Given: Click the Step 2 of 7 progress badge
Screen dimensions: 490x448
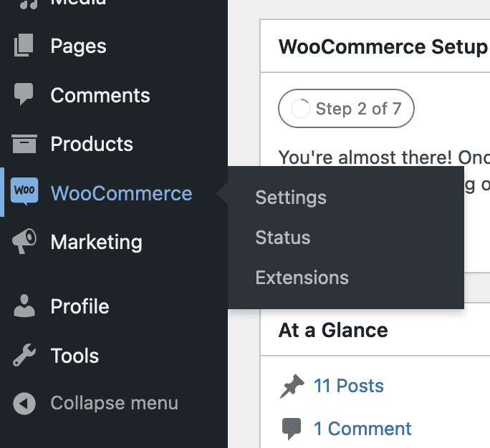Looking at the screenshot, I should pyautogui.click(x=346, y=109).
